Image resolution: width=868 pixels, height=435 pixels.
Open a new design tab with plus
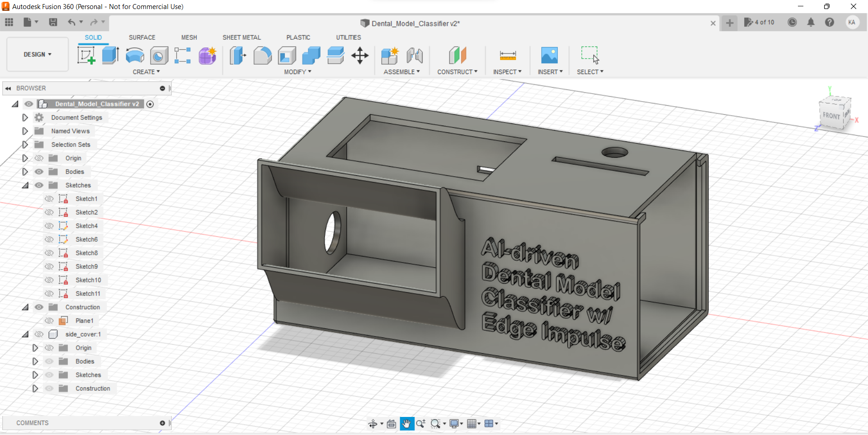[730, 23]
